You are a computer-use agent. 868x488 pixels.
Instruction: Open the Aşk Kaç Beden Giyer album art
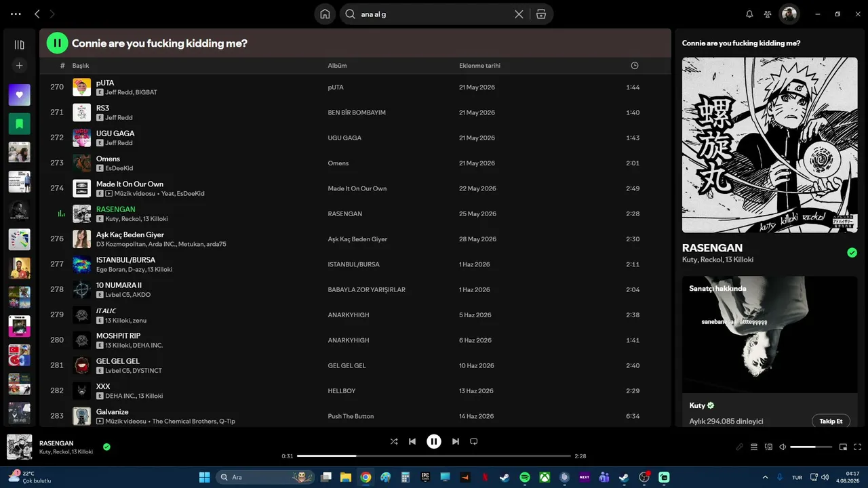pyautogui.click(x=81, y=239)
